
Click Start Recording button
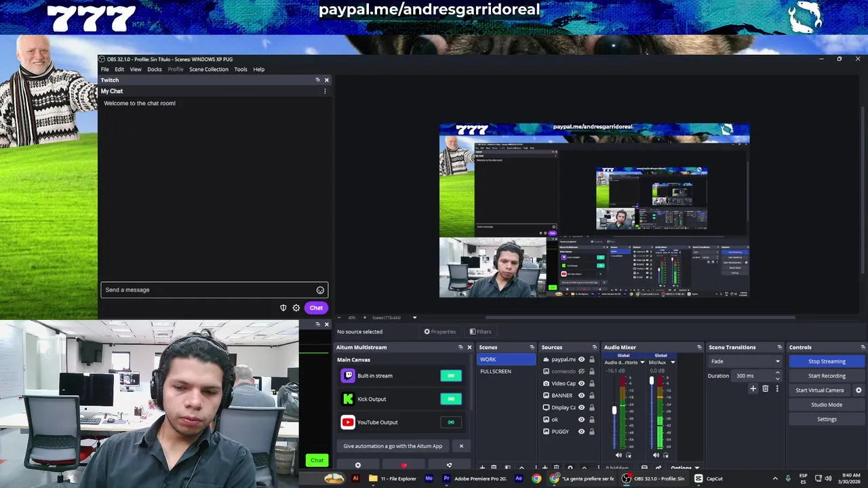(x=827, y=376)
